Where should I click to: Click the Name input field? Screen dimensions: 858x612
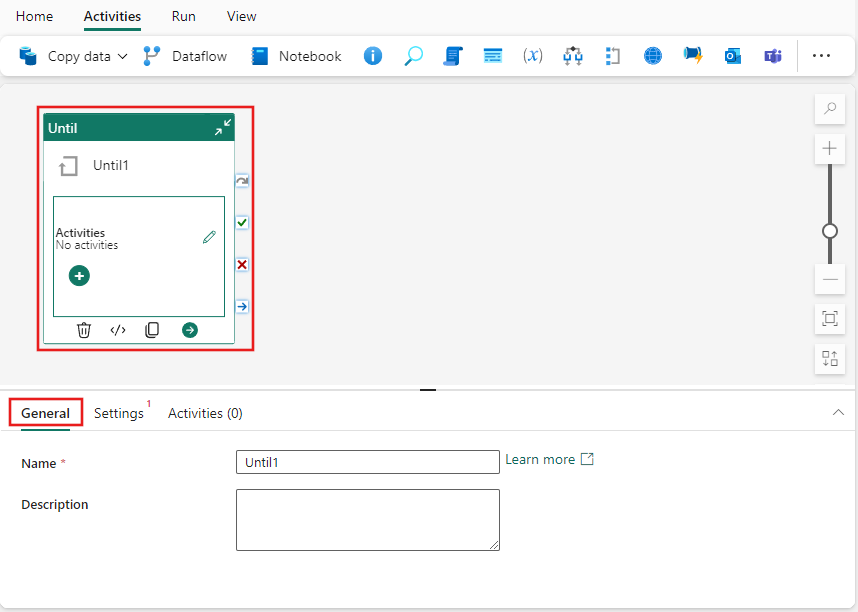[367, 461]
